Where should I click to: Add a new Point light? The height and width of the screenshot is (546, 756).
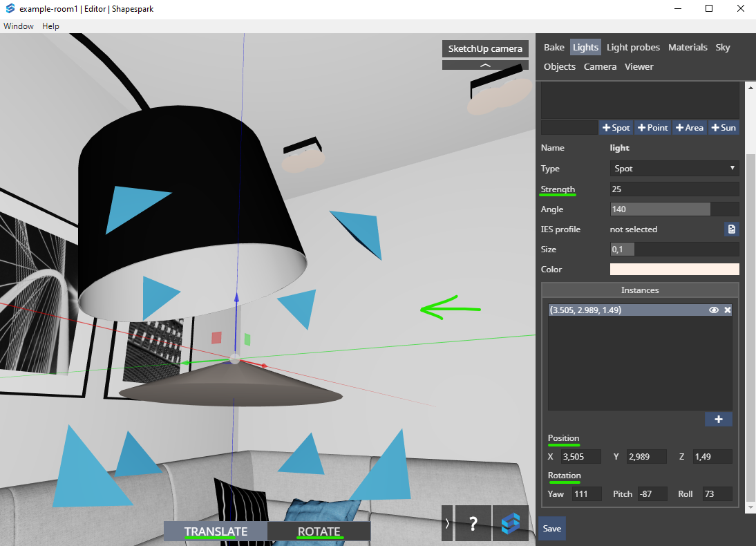click(652, 127)
